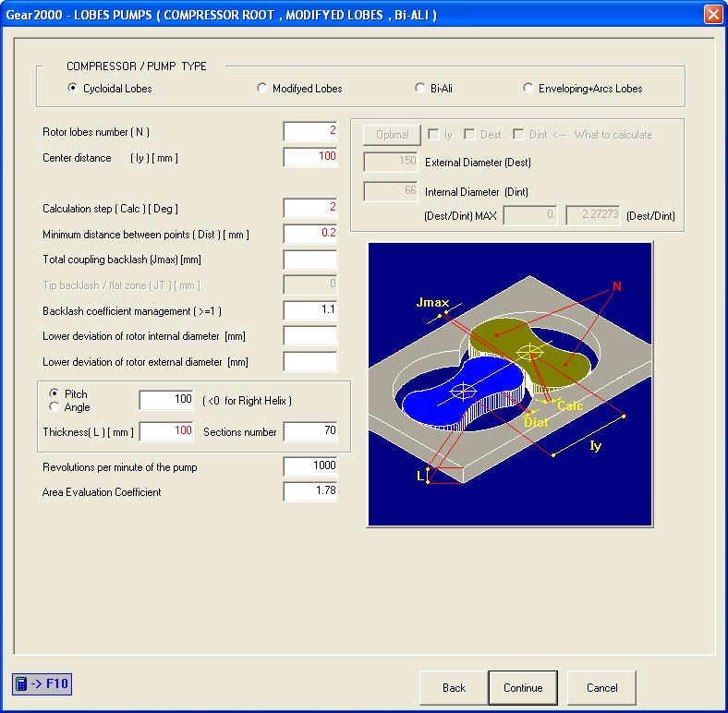Focus the Rotor lobes number field
This screenshot has width=728, height=713.
click(x=310, y=131)
